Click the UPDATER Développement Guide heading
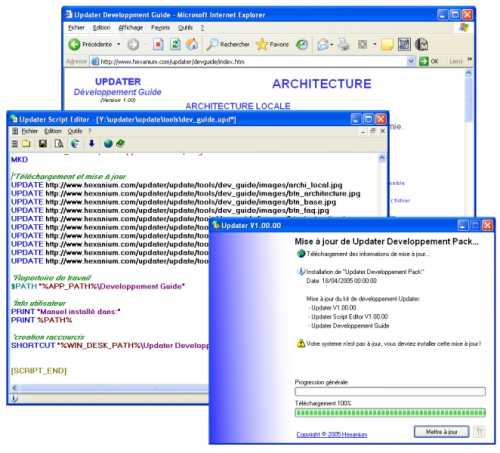 118,87
